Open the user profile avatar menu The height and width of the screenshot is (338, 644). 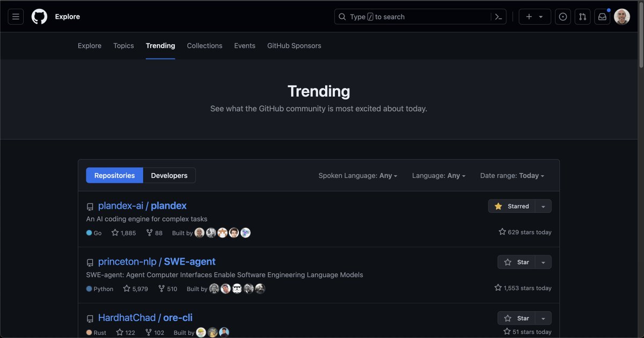tap(622, 17)
